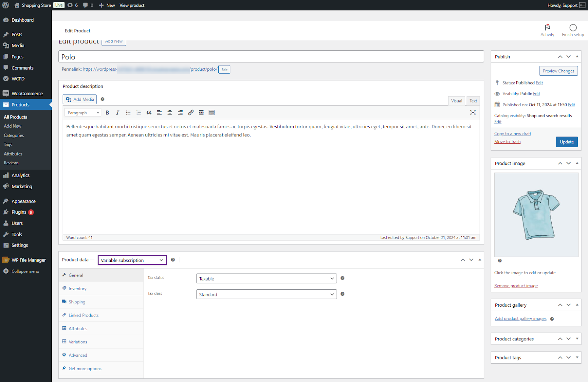Open the Tax status Taxable dropdown
The width and height of the screenshot is (588, 382).
266,279
